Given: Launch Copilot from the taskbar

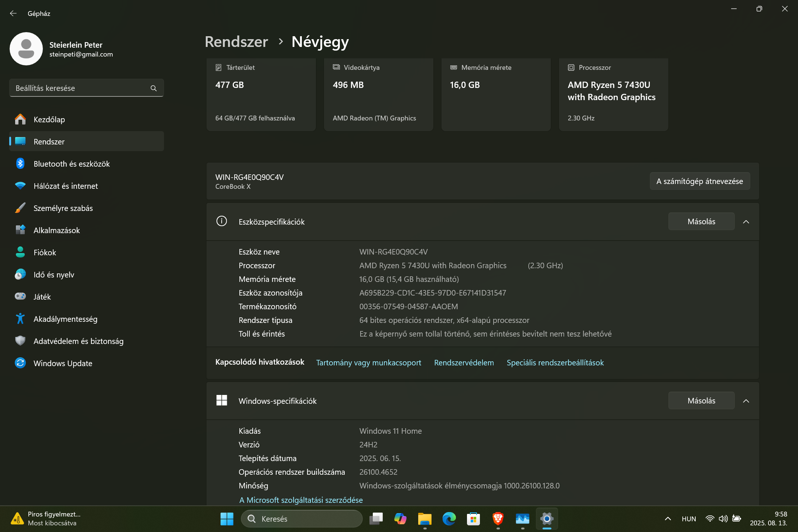Looking at the screenshot, I should tap(400, 519).
